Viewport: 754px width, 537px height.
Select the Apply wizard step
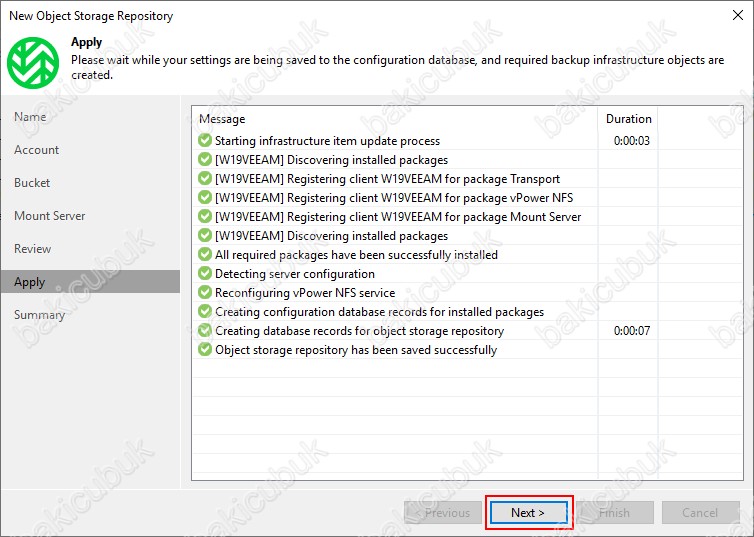[90, 282]
